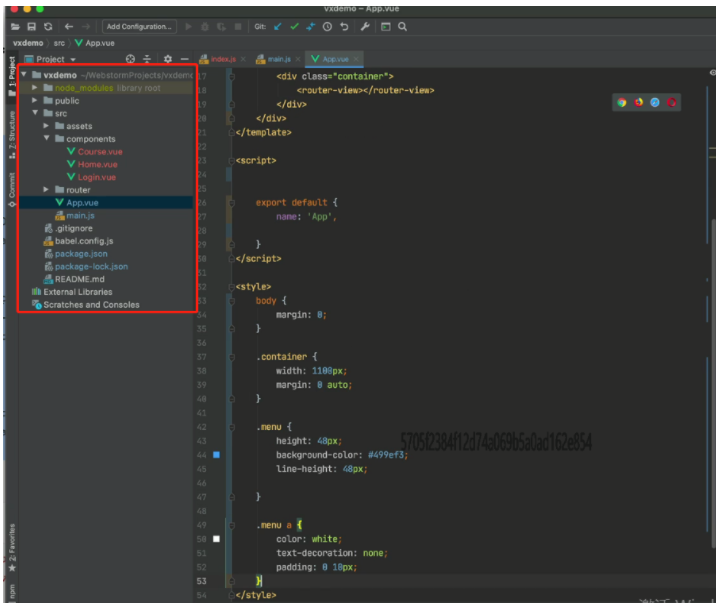
Task: Open settings with the wrench icon
Action: pyautogui.click(x=365, y=26)
